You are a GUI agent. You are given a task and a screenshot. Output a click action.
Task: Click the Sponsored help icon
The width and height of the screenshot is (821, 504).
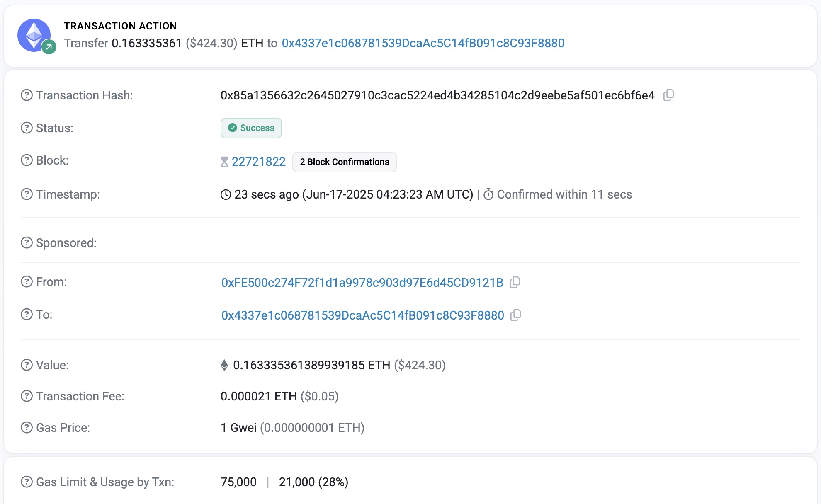click(x=27, y=243)
